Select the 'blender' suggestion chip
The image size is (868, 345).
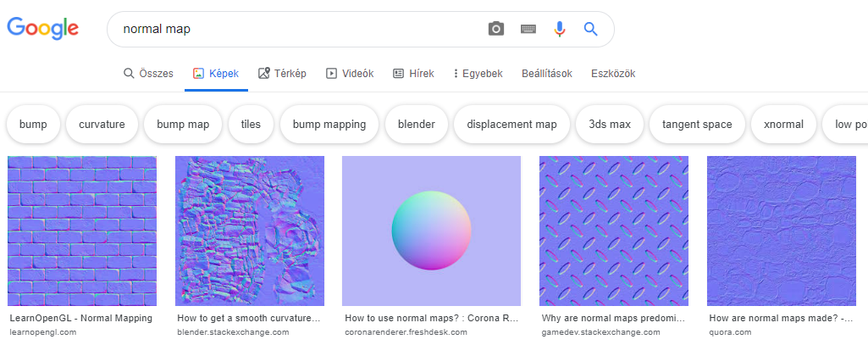point(416,125)
